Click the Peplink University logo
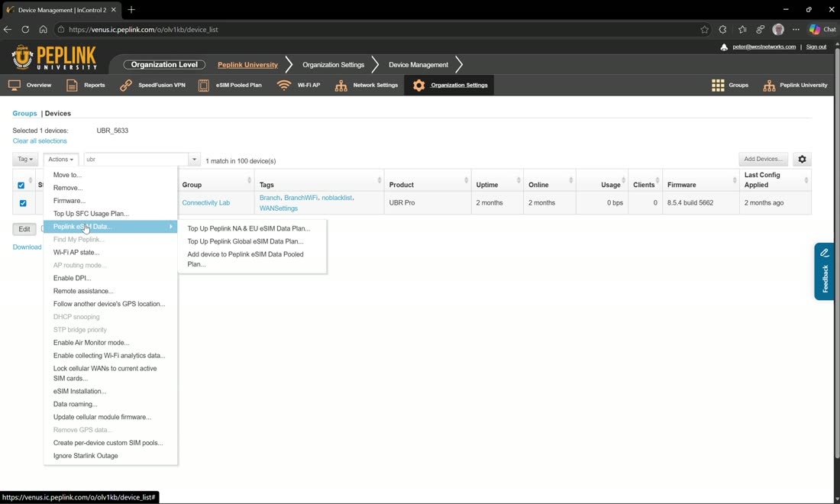This screenshot has height=504, width=840. point(54,57)
